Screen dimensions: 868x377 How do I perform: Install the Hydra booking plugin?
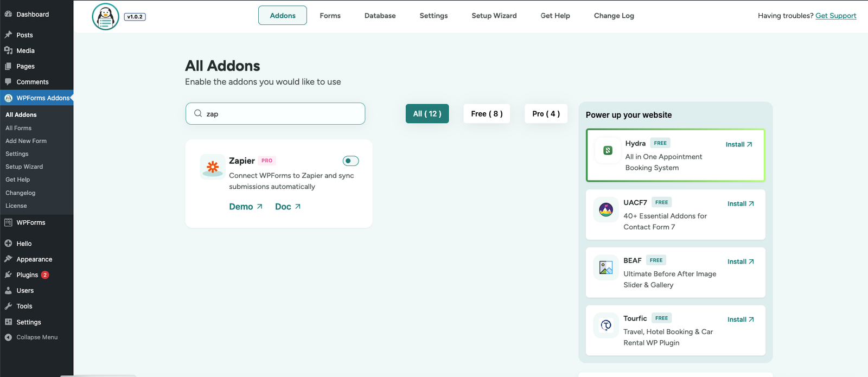(739, 144)
